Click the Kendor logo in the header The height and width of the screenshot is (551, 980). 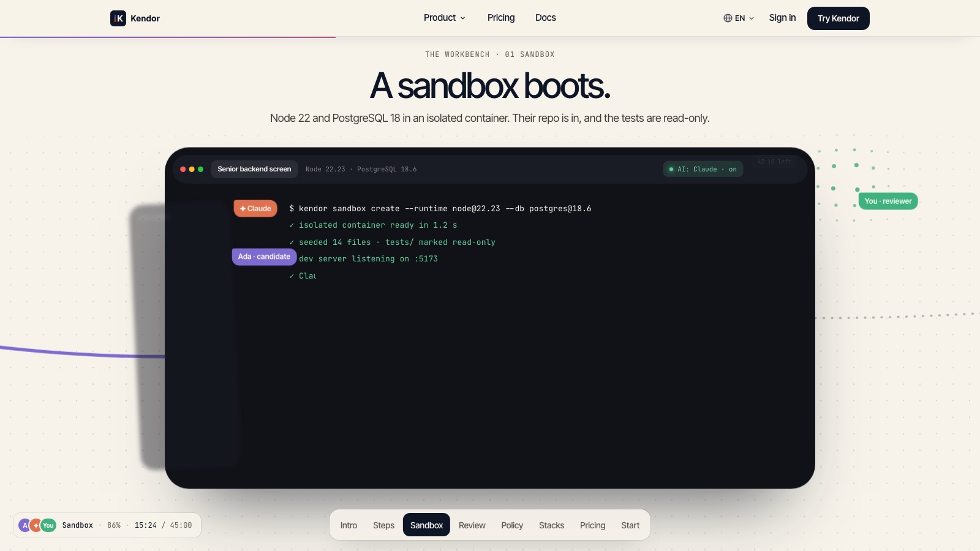pos(135,18)
